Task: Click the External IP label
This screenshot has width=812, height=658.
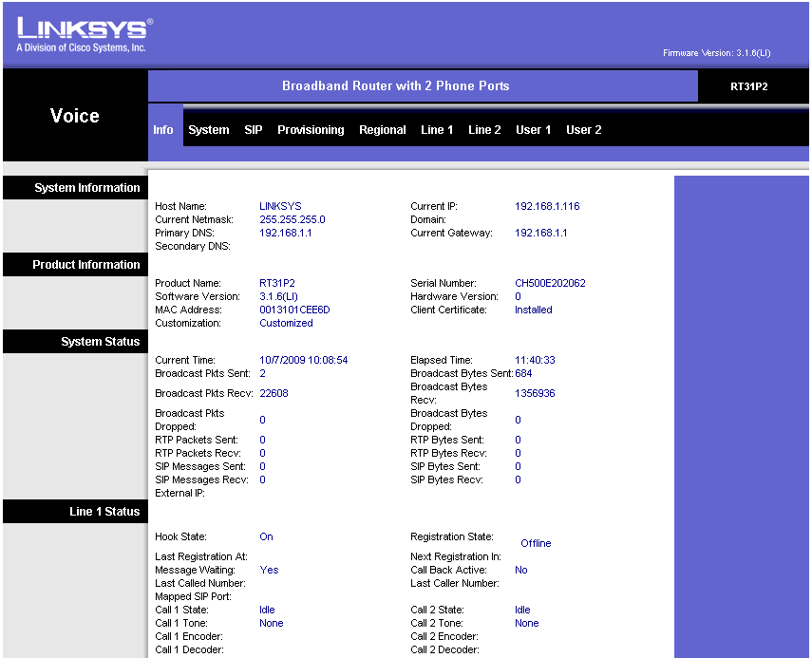Action: [179, 494]
